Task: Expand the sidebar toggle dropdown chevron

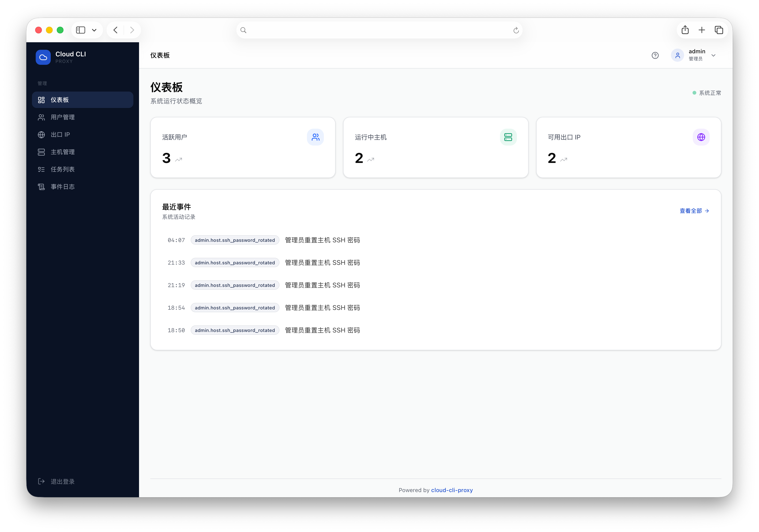Action: click(x=94, y=30)
